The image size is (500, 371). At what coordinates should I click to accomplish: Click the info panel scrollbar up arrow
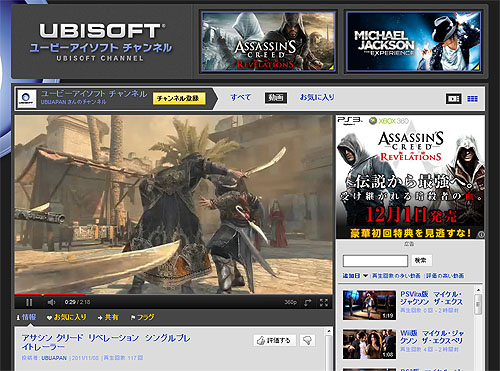pyautogui.click(x=329, y=331)
